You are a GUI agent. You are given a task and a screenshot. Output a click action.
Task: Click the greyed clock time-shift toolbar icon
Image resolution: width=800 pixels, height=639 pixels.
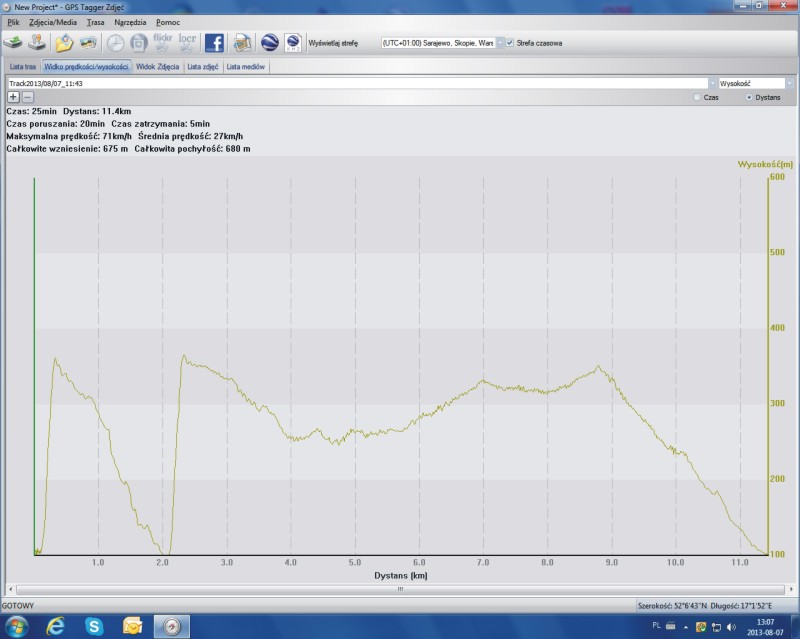point(115,43)
